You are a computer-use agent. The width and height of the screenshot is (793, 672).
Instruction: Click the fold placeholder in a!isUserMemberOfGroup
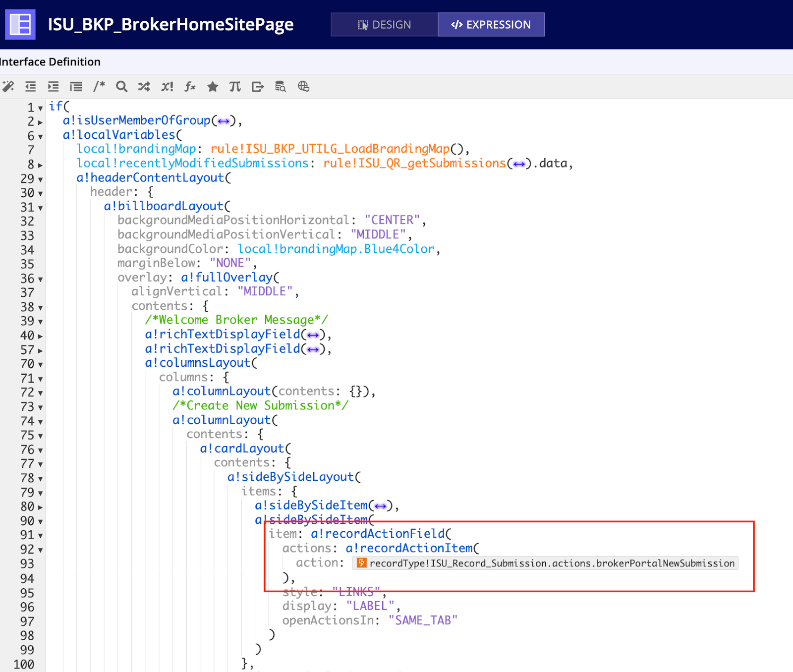pyautogui.click(x=224, y=121)
